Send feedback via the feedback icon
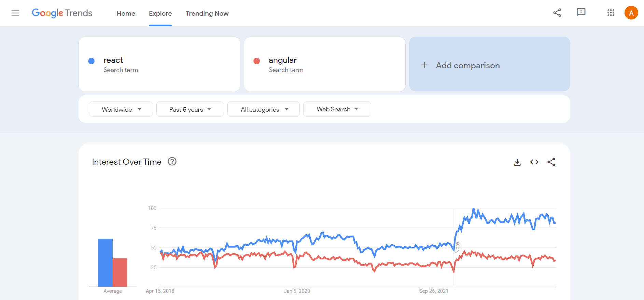The height and width of the screenshot is (300, 644). 581,13
